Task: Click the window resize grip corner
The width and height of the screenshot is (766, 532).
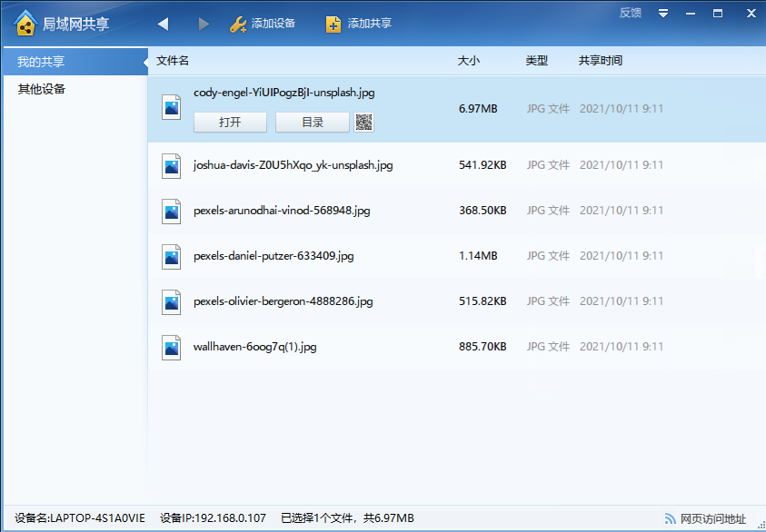Action: point(761,527)
